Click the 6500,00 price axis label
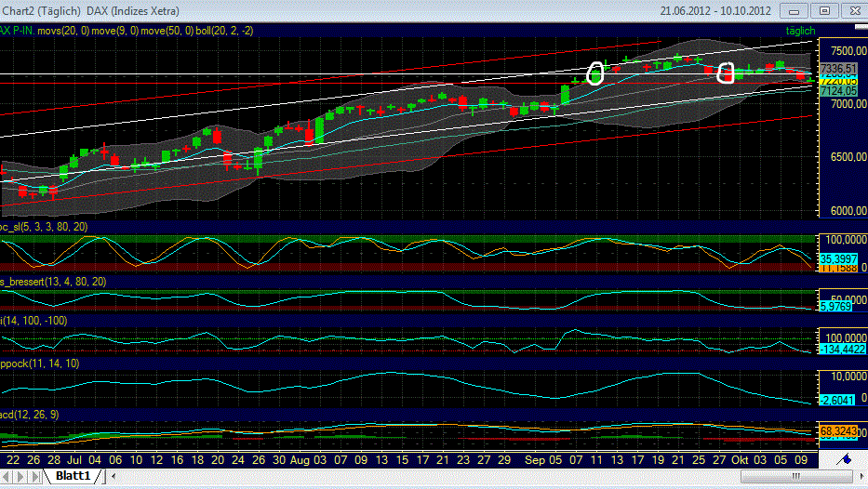868x489 pixels. (848, 157)
